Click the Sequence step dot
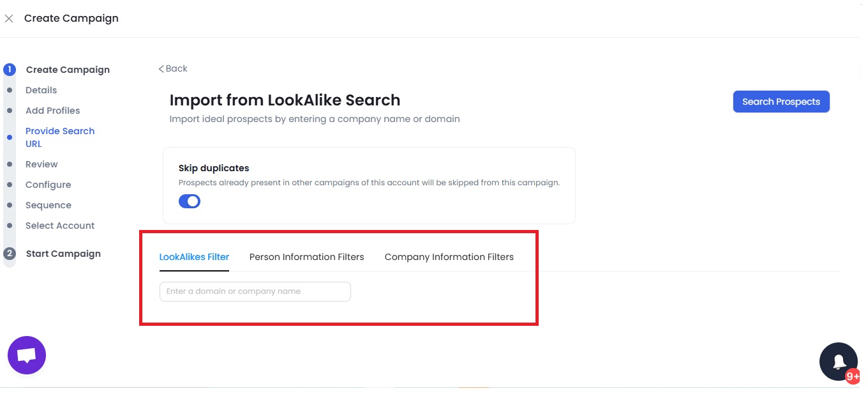This screenshot has width=868, height=398. coord(10,204)
